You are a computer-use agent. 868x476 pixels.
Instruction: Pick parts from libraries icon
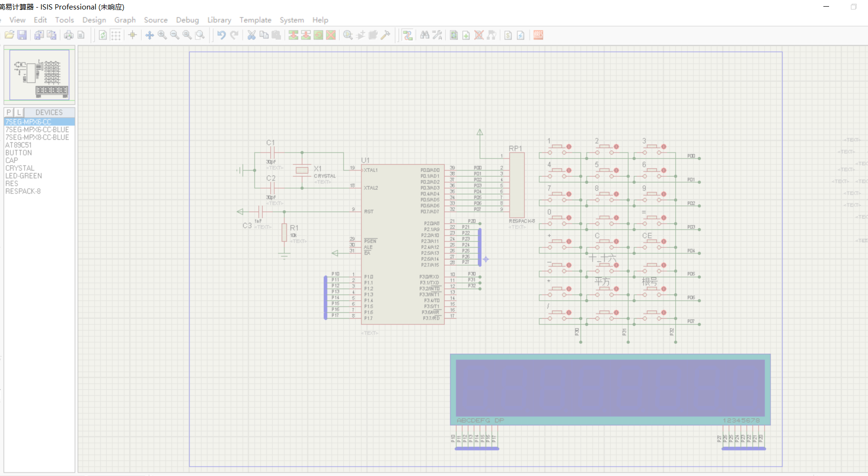348,35
